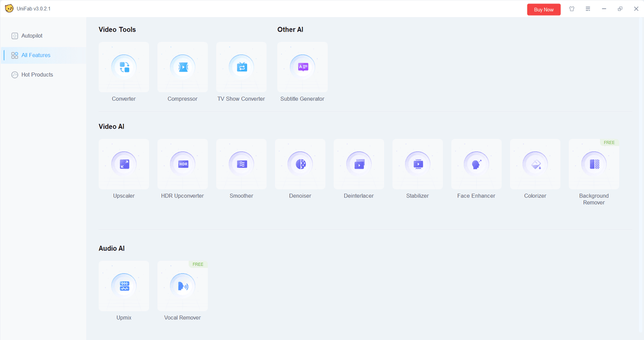Click the FREE badge on Background Remover
Viewport: 644px width, 340px height.
point(609,142)
